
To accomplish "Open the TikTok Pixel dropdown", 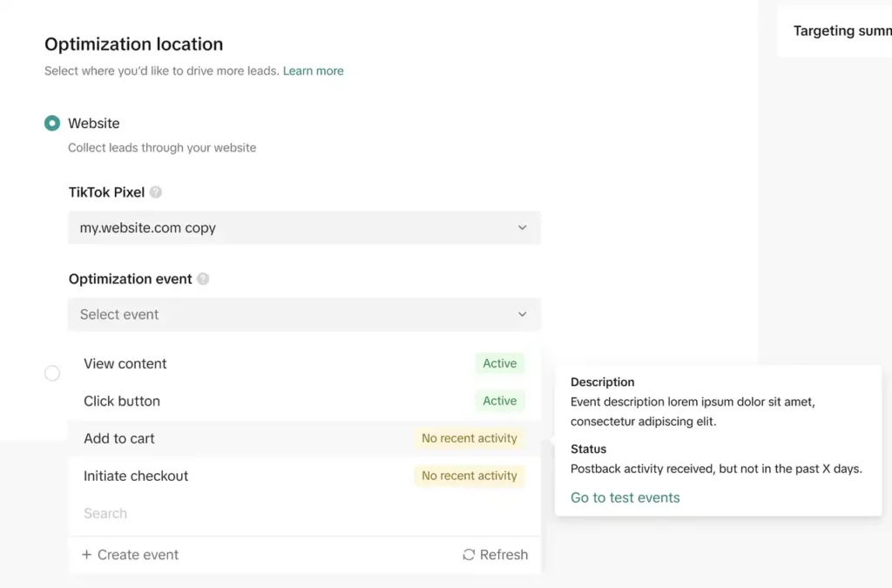I will (304, 227).
